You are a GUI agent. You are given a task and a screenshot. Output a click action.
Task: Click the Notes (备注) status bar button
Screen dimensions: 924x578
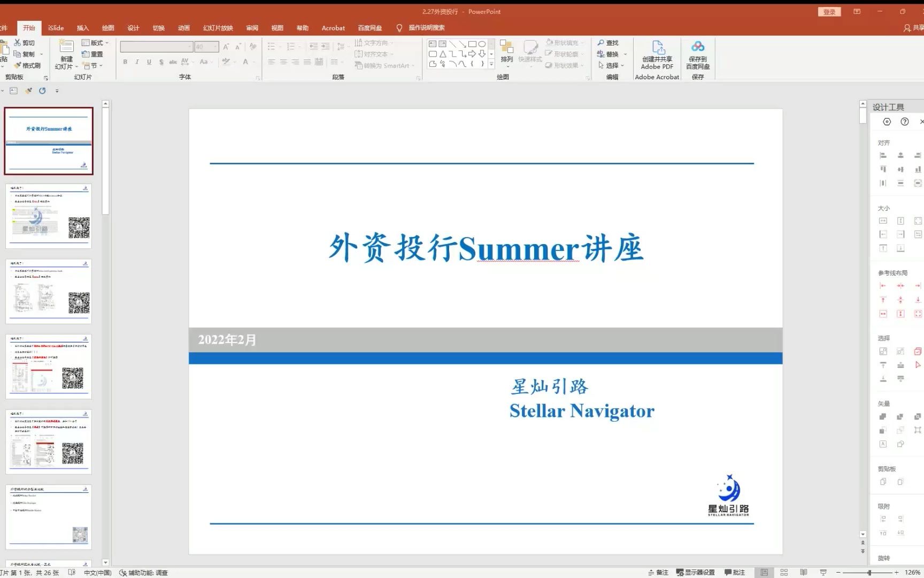[658, 573]
